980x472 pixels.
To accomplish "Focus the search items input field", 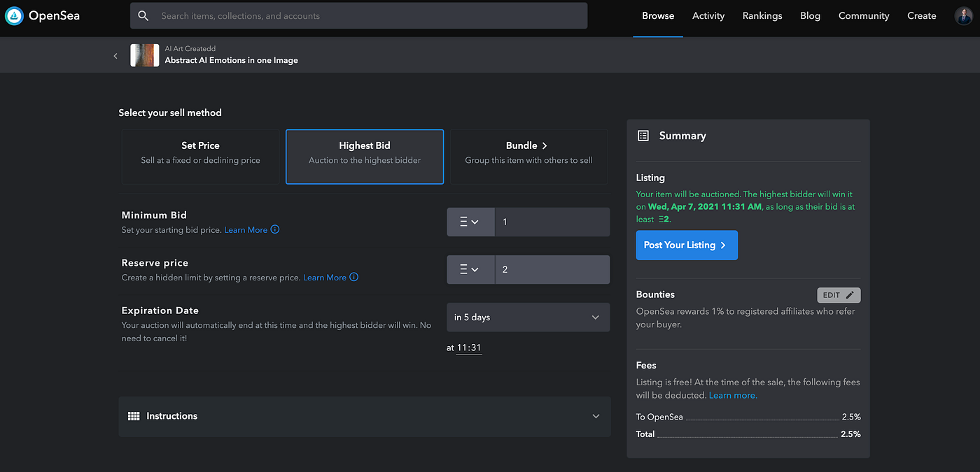I will point(358,15).
